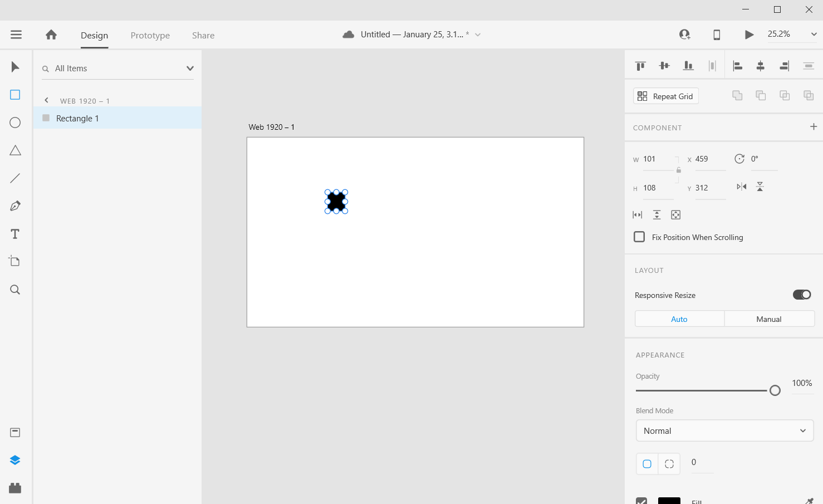The height and width of the screenshot is (504, 823).
Task: Turn off Responsive Resize switch
Action: click(x=802, y=295)
